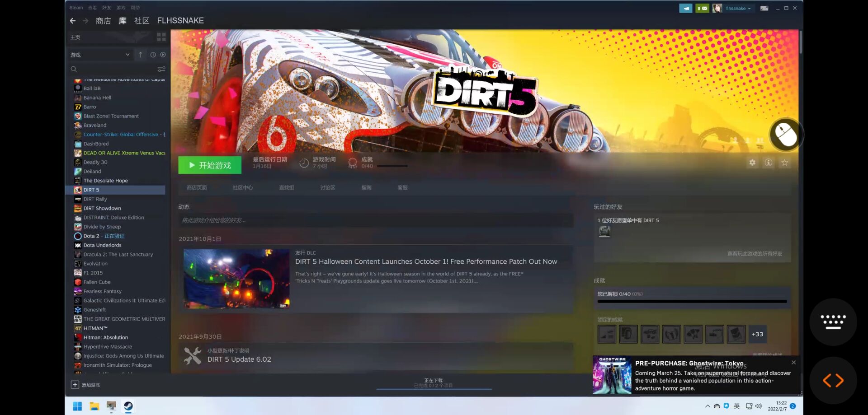Click the activity input field 将此游戏介绍给您的好友
The image size is (868, 415).
pyautogui.click(x=376, y=220)
